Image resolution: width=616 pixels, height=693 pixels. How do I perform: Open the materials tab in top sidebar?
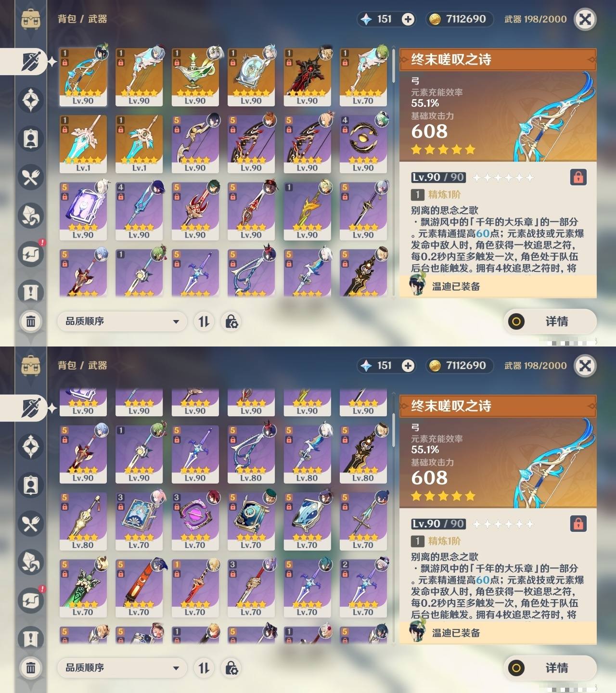(31, 216)
